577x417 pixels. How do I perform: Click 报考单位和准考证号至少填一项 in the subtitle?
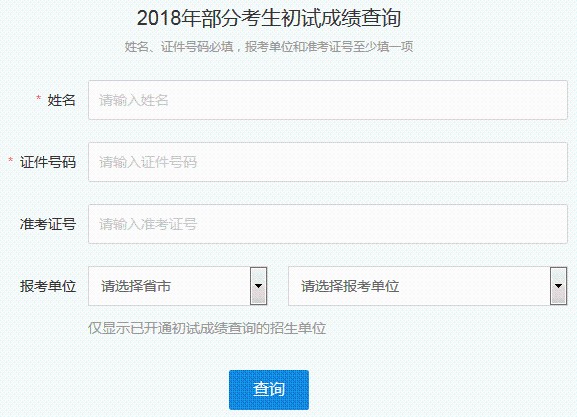pyautogui.click(x=329, y=47)
